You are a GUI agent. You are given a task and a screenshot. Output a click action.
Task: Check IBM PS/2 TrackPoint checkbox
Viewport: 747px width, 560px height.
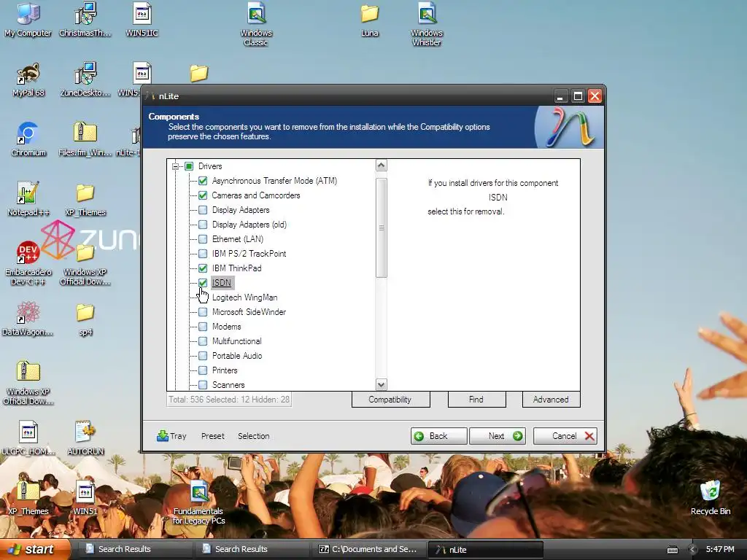pyautogui.click(x=203, y=254)
